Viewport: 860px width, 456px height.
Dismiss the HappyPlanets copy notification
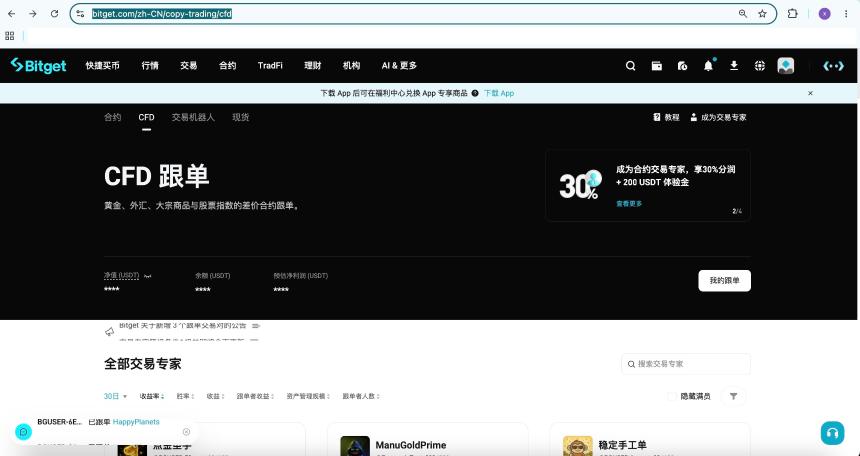186,432
